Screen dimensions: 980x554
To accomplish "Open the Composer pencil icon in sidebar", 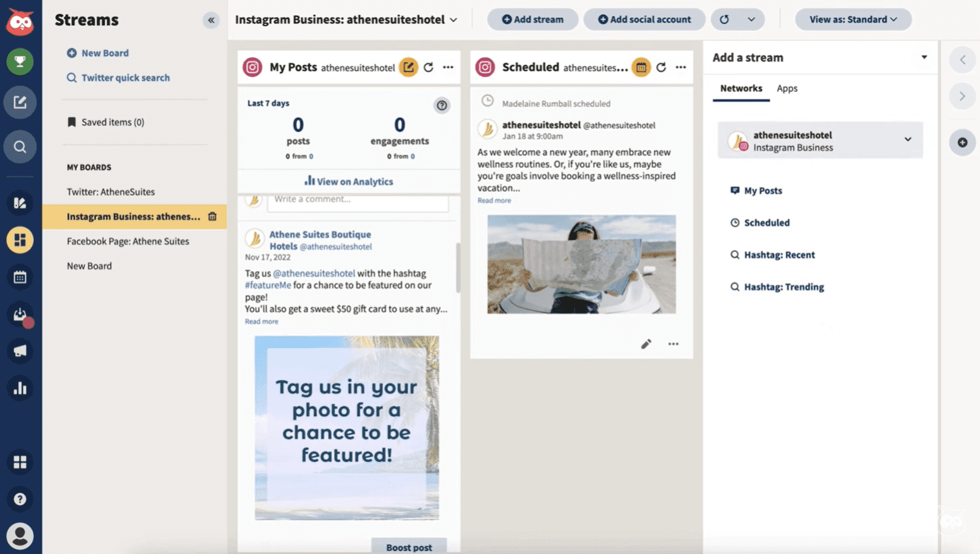I will [20, 103].
